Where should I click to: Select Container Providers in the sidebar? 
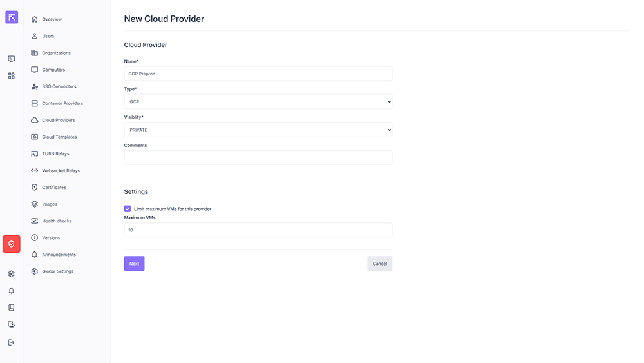[62, 103]
